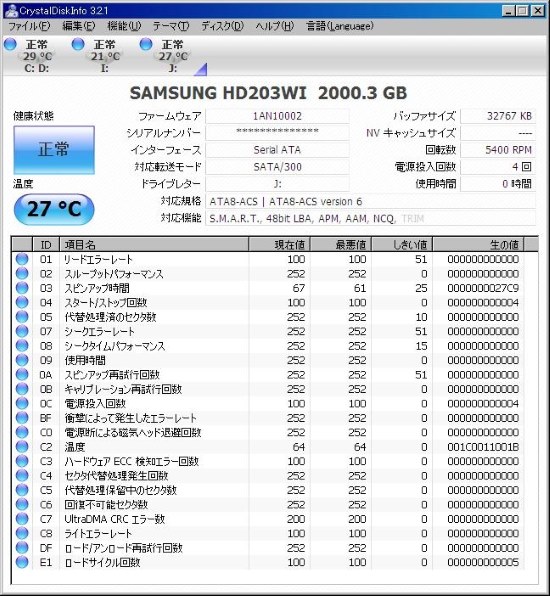Viewport: 550px width, 596px height.
Task: Open the テーマ(T) menu
Action: [171, 26]
